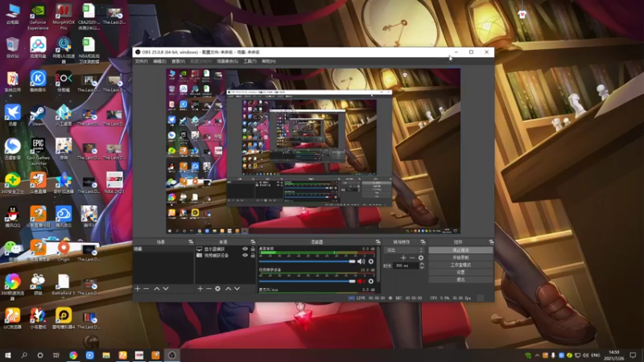
Task: Open Origin desktop shortcut
Action: (x=64, y=251)
